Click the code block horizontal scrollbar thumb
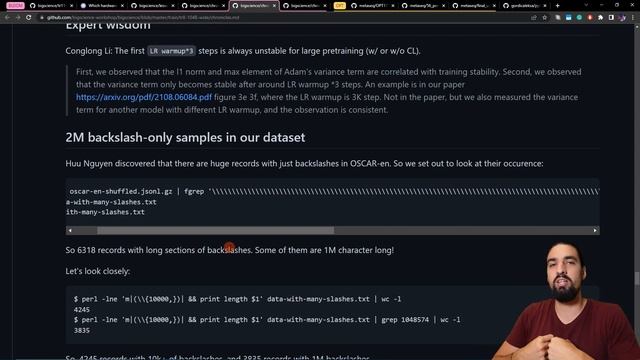640x360 pixels. coord(216,231)
